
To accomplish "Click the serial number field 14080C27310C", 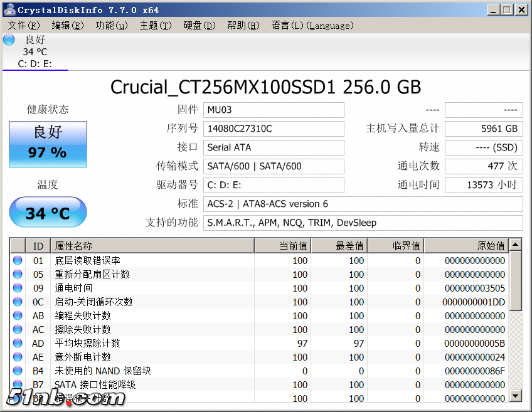I will tap(274, 129).
